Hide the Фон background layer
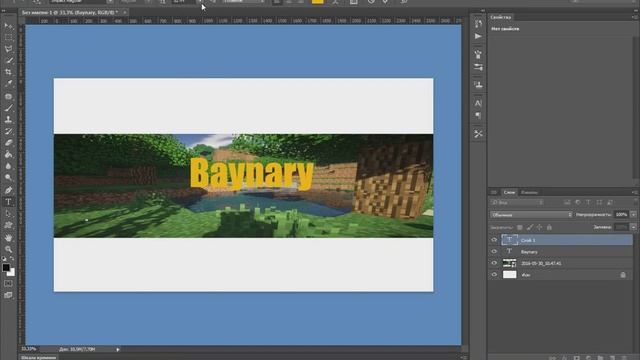640x360 pixels. pyautogui.click(x=494, y=275)
